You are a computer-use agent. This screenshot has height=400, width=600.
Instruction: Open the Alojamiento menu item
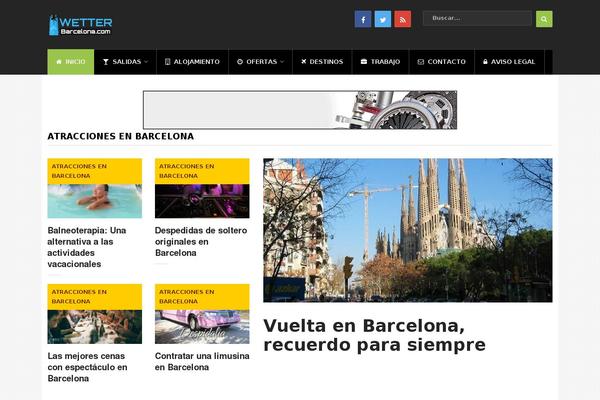click(192, 62)
